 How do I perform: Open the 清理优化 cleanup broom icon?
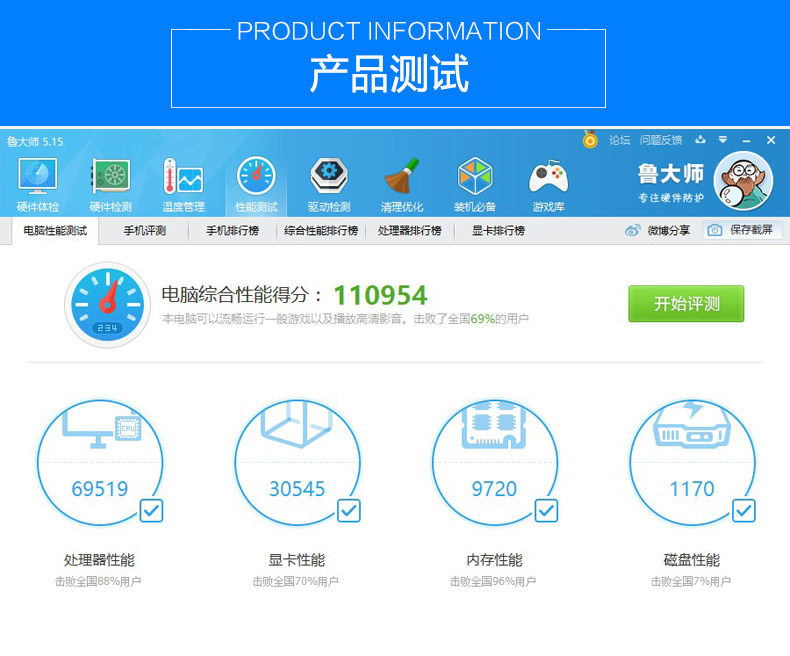[x=402, y=176]
